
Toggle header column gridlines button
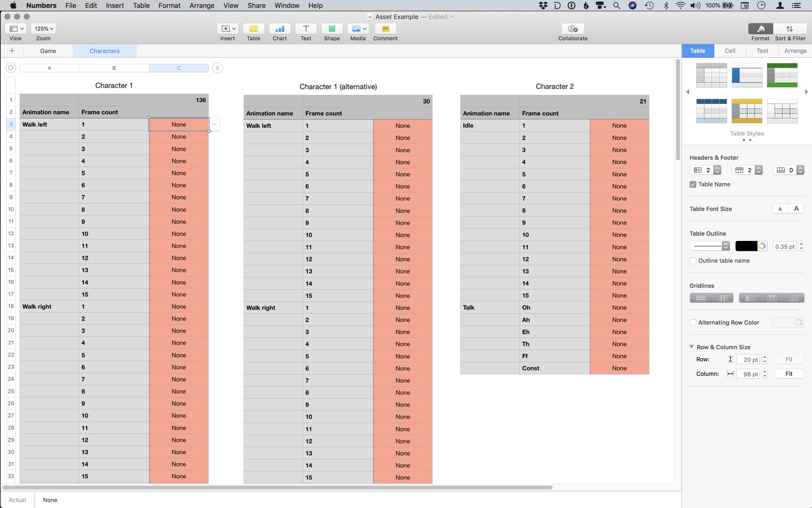click(x=750, y=298)
